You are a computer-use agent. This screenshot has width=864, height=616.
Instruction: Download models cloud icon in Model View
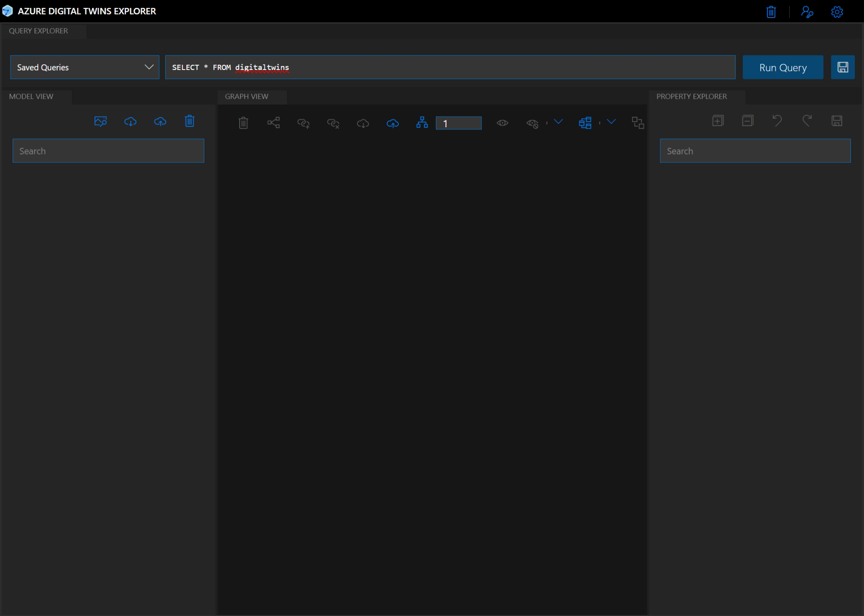pyautogui.click(x=130, y=122)
